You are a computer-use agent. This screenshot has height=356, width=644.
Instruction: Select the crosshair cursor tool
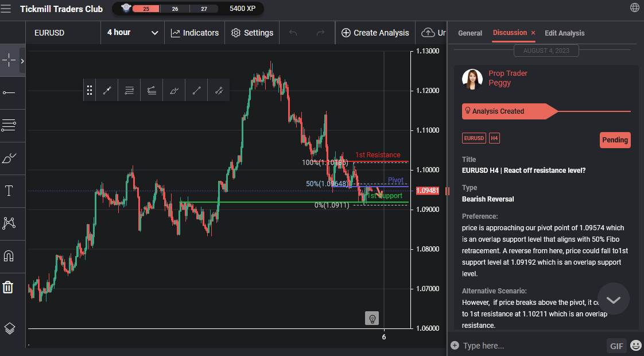click(x=9, y=60)
